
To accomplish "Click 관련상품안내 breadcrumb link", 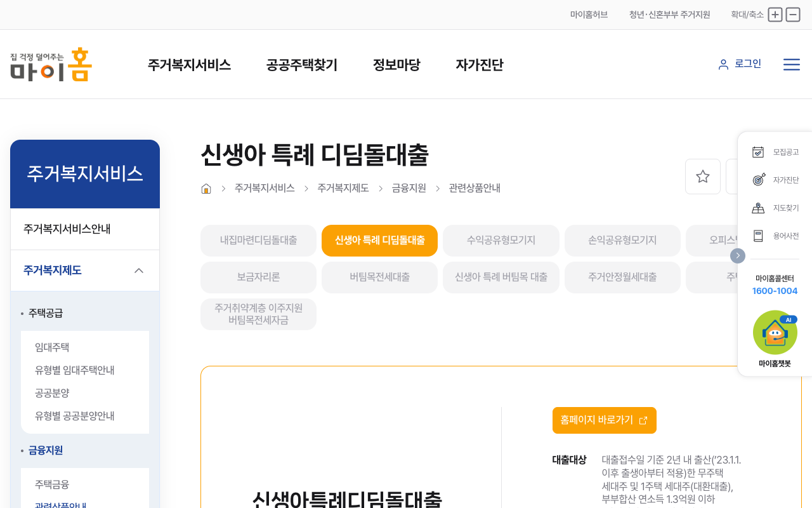I will point(475,189).
